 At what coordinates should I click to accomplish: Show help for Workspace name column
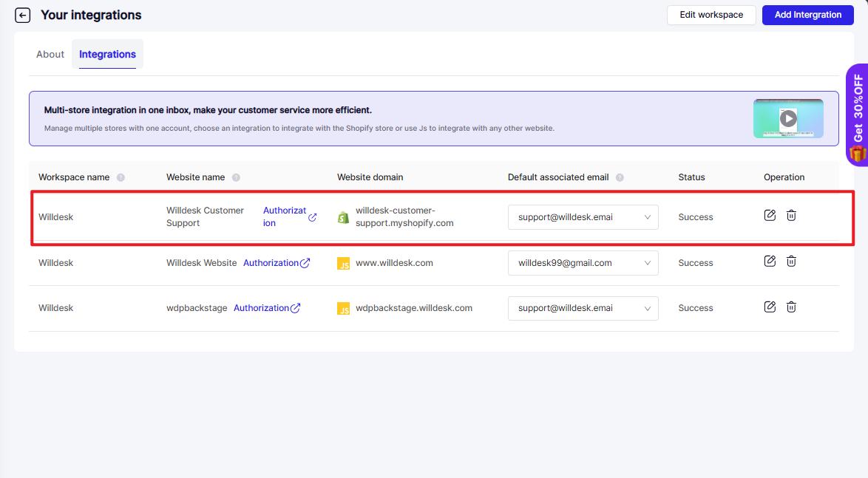point(121,177)
